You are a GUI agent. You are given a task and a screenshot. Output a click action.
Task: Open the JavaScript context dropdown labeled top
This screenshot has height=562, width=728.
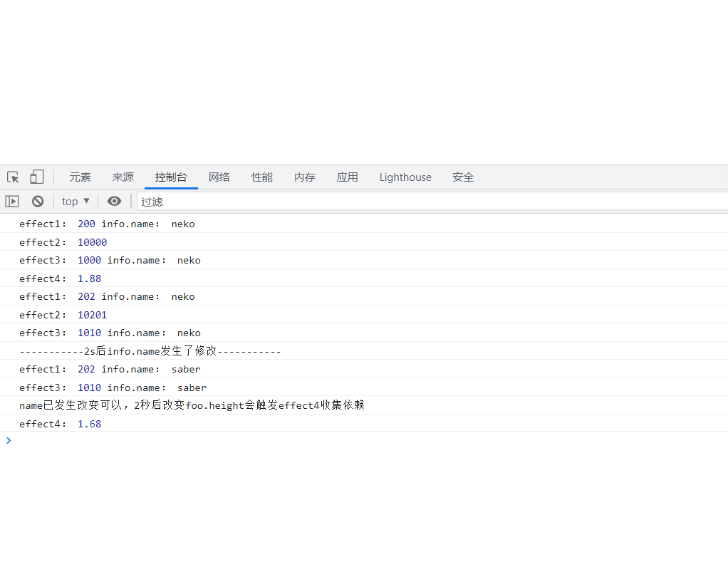[74, 201]
